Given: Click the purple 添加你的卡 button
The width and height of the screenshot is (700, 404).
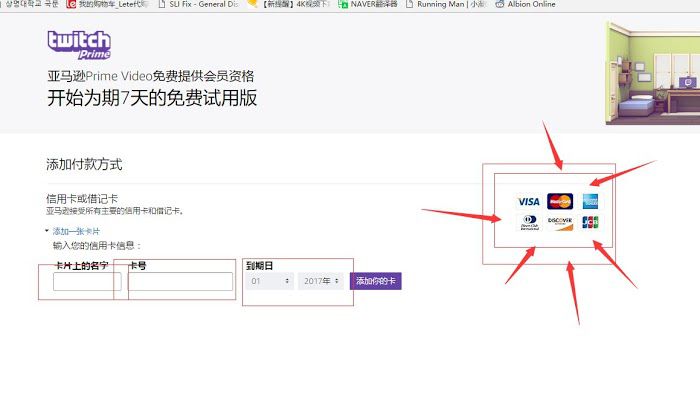Looking at the screenshot, I should pyautogui.click(x=375, y=281).
